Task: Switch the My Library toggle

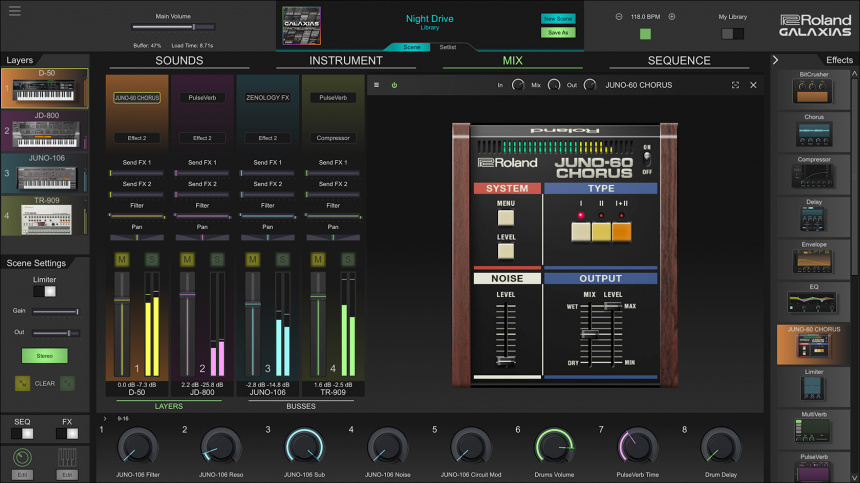Action: 733,33
